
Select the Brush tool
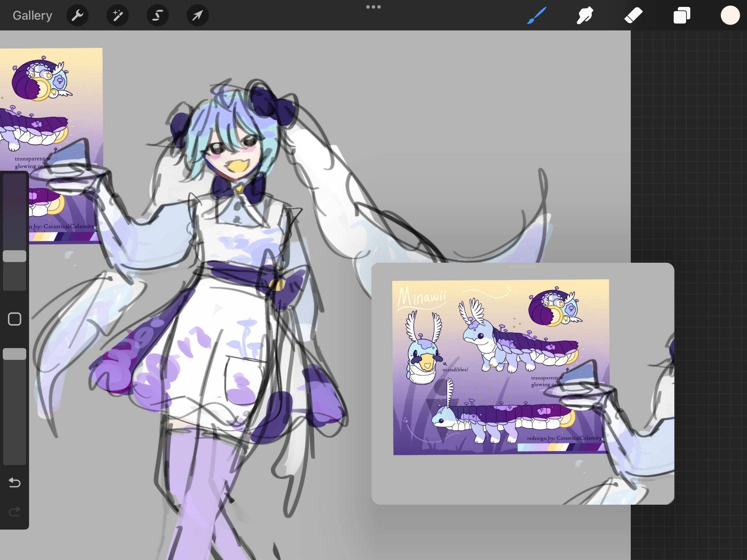tap(536, 16)
